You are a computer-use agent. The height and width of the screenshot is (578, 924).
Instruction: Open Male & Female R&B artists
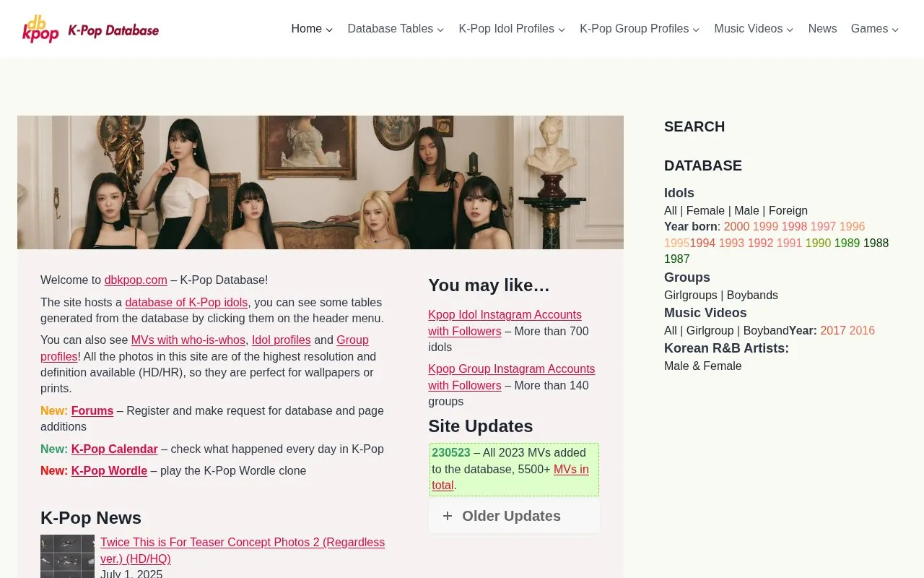pyautogui.click(x=703, y=366)
